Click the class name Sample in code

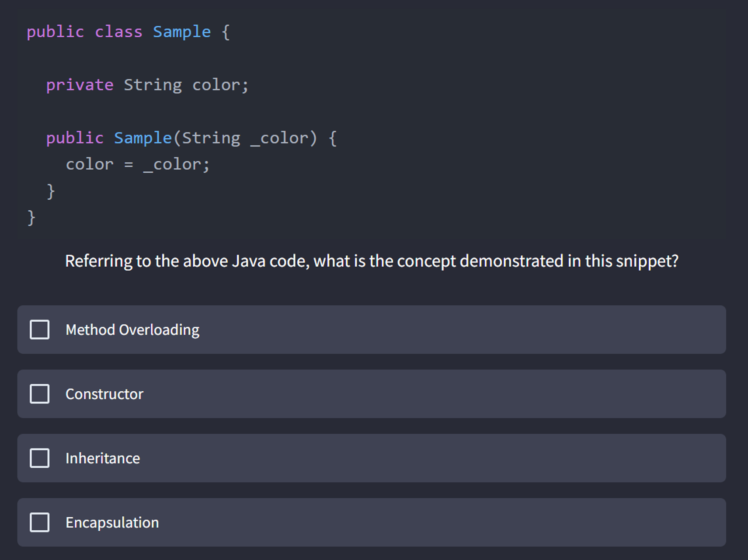(181, 31)
